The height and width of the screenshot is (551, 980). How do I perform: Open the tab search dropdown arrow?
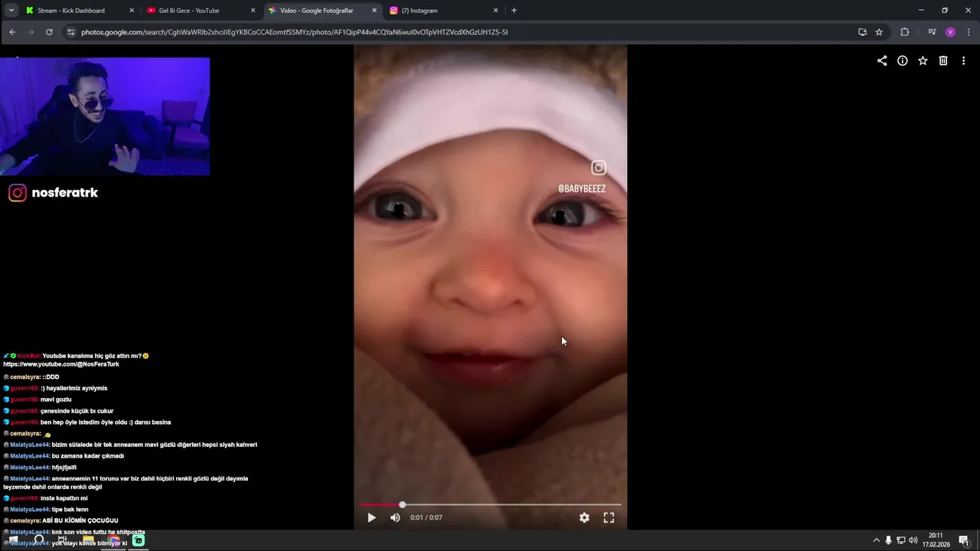pyautogui.click(x=11, y=11)
